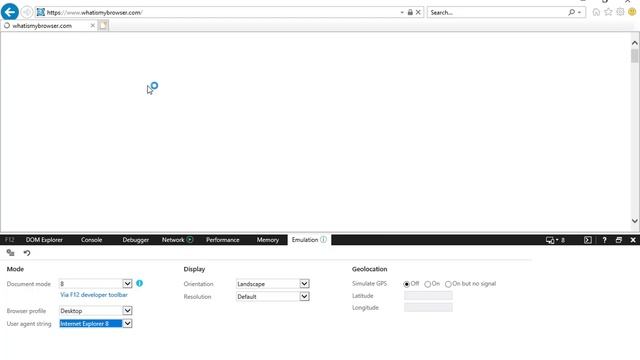
Task: Click the green Network capture play icon
Action: [190, 240]
